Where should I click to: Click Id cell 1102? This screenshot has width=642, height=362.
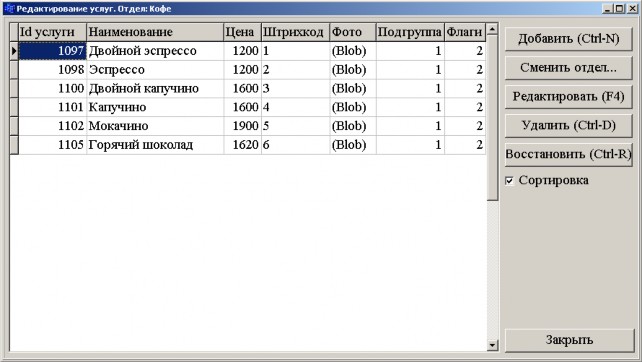tap(52, 126)
